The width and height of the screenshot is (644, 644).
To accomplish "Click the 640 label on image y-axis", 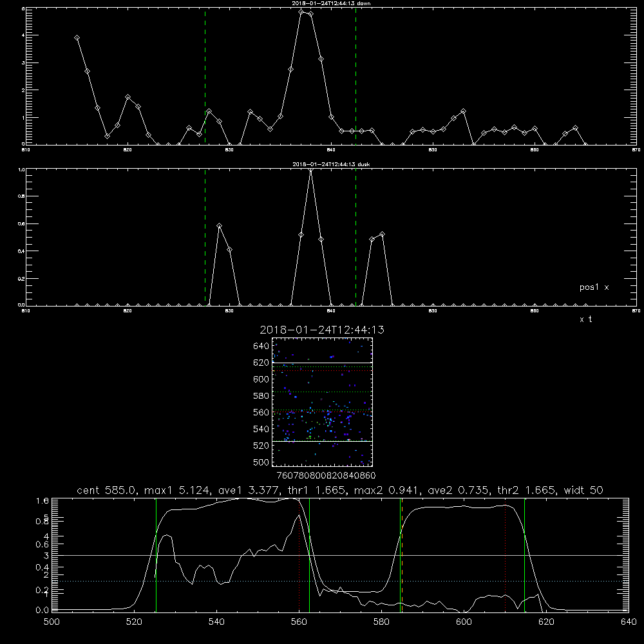I will coord(261,346).
